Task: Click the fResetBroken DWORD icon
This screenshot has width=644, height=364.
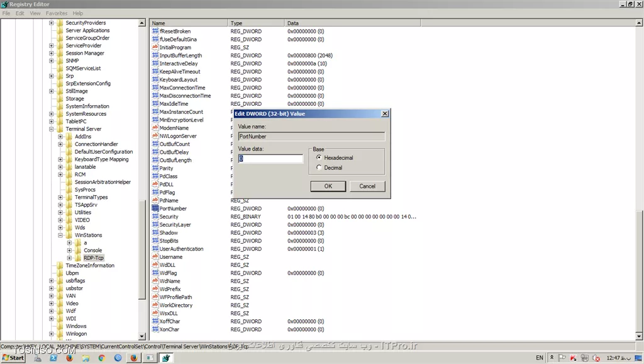Action: (x=155, y=31)
